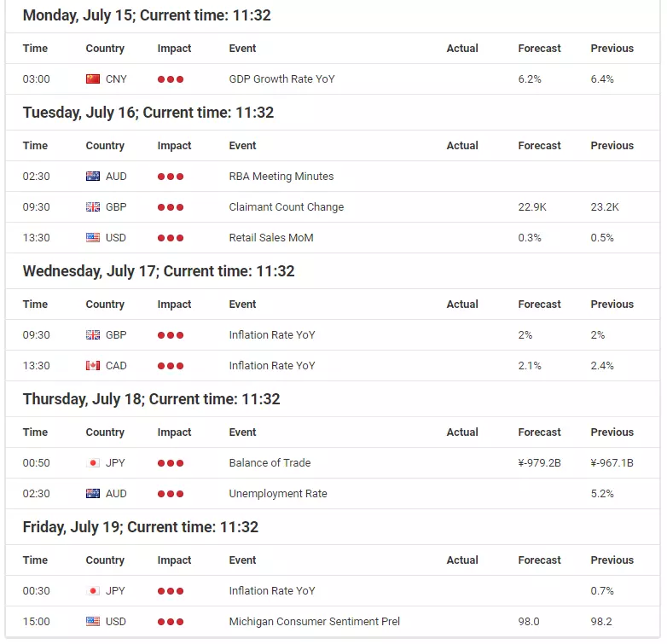This screenshot has width=667, height=644.
Task: Open the RBA Meeting Minutes event
Action: (281, 176)
